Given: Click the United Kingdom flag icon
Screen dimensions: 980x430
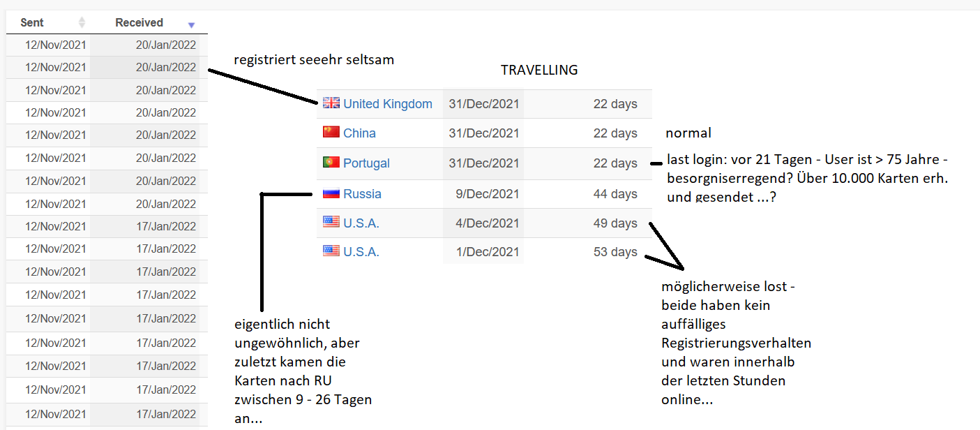Looking at the screenshot, I should [x=331, y=103].
